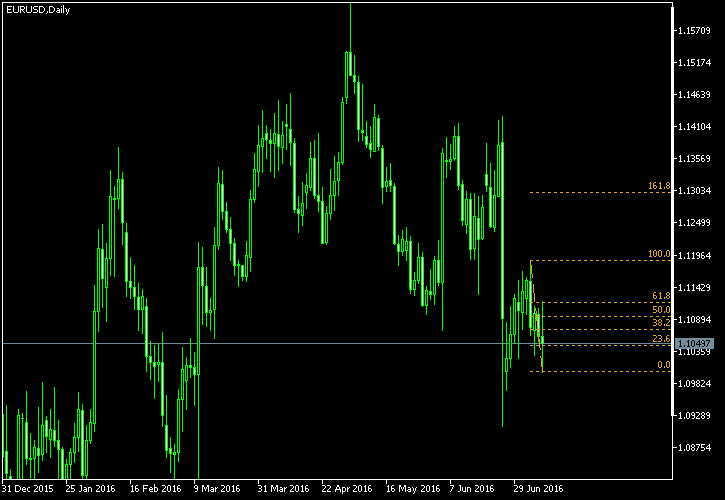Screen dimensions: 725x500
Task: Click price axis value 1.15174
Action: click(694, 62)
